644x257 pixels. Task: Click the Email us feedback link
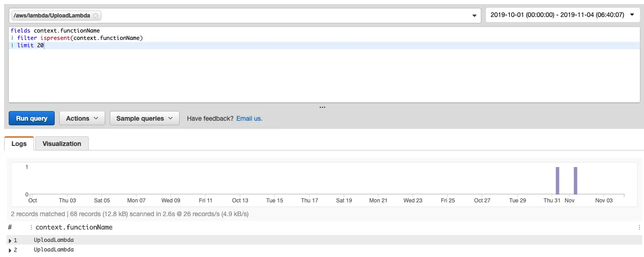pyautogui.click(x=249, y=118)
